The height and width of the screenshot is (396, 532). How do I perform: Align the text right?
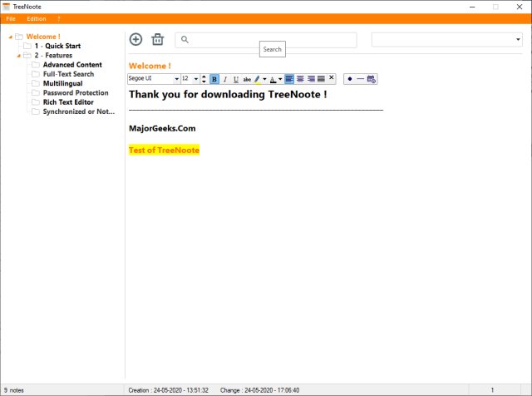311,79
